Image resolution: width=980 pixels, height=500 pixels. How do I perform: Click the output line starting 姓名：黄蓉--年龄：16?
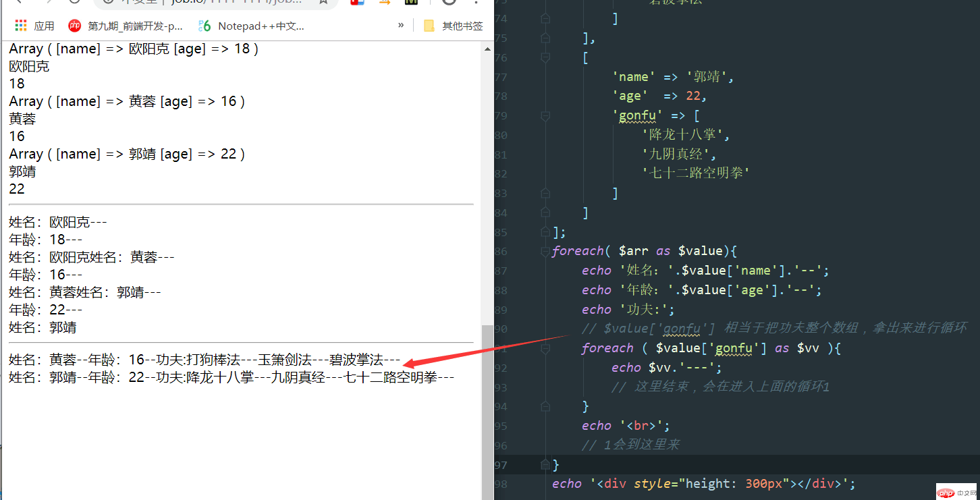pyautogui.click(x=205, y=360)
